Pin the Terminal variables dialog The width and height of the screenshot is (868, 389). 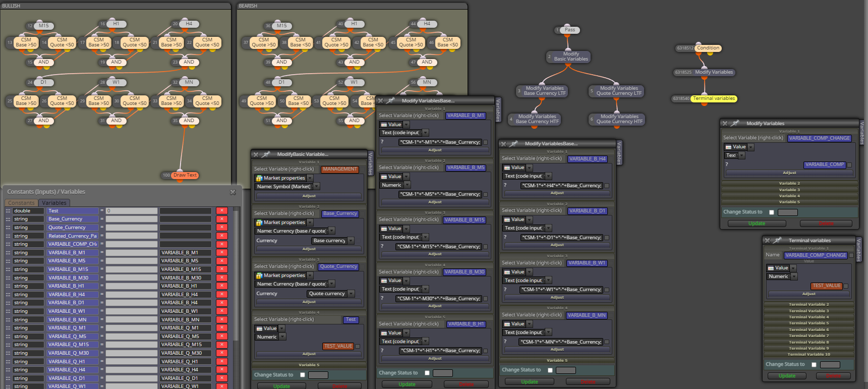pos(777,241)
